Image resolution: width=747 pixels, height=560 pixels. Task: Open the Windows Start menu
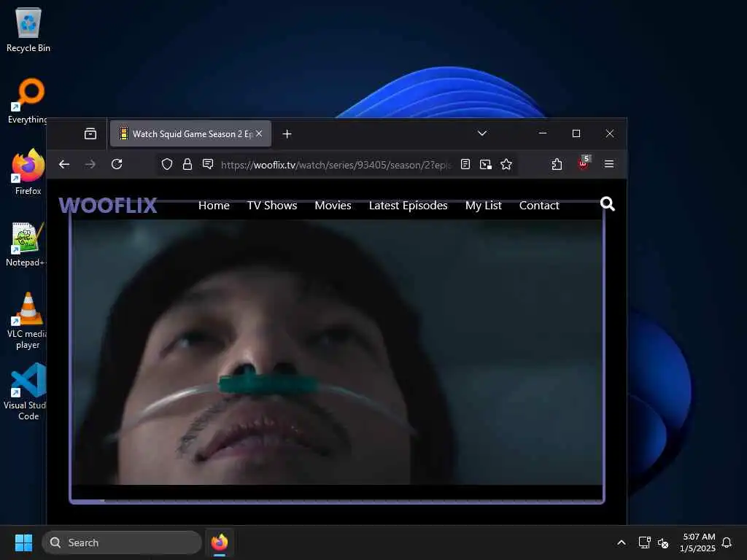pyautogui.click(x=23, y=542)
